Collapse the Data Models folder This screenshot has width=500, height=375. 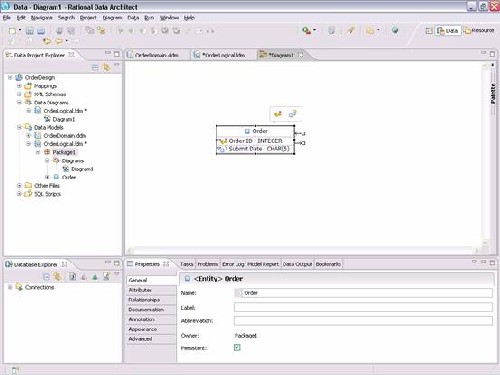(19, 127)
